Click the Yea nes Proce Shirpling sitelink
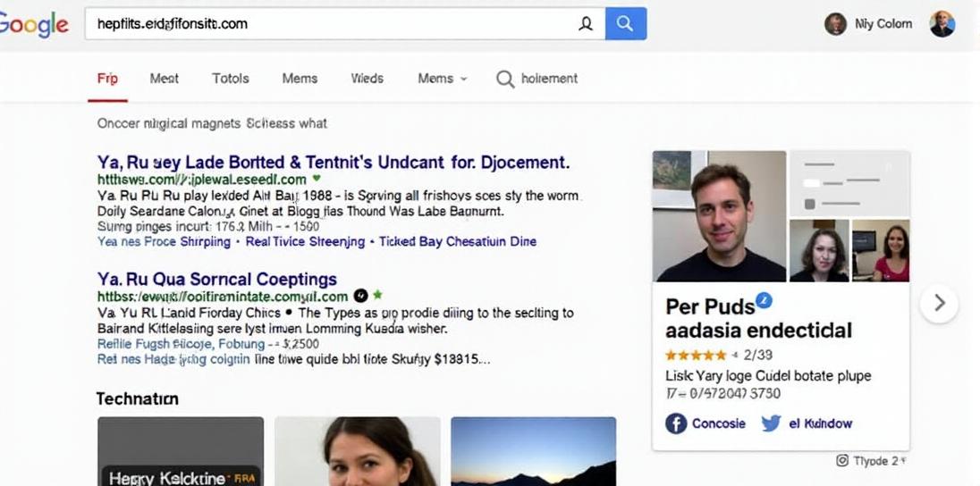This screenshot has height=486, width=980. point(164,242)
